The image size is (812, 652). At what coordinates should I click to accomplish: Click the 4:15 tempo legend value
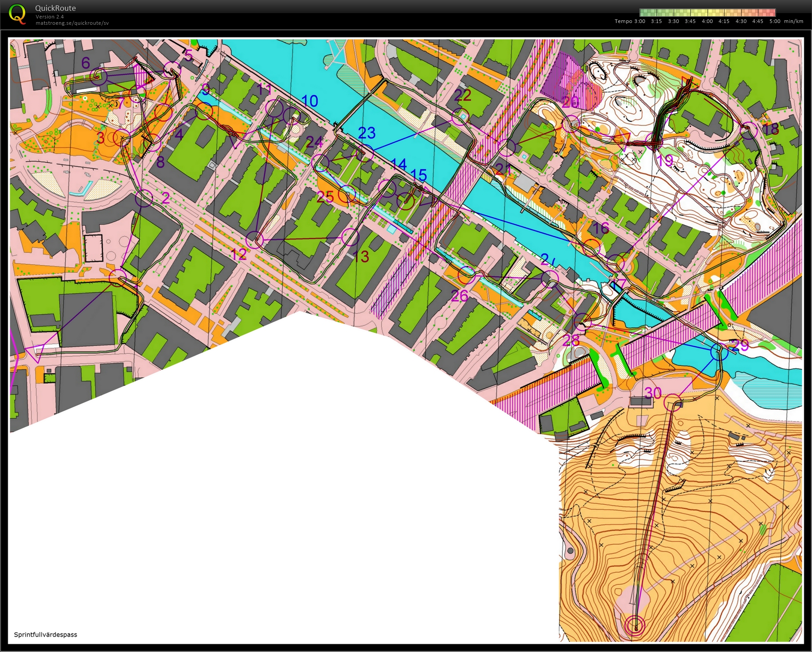724,21
